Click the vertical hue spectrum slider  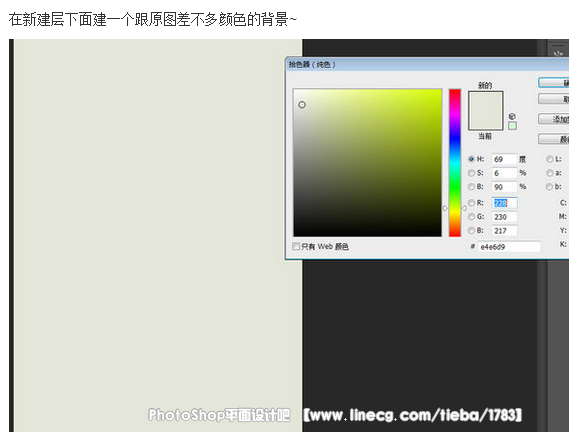coord(455,163)
